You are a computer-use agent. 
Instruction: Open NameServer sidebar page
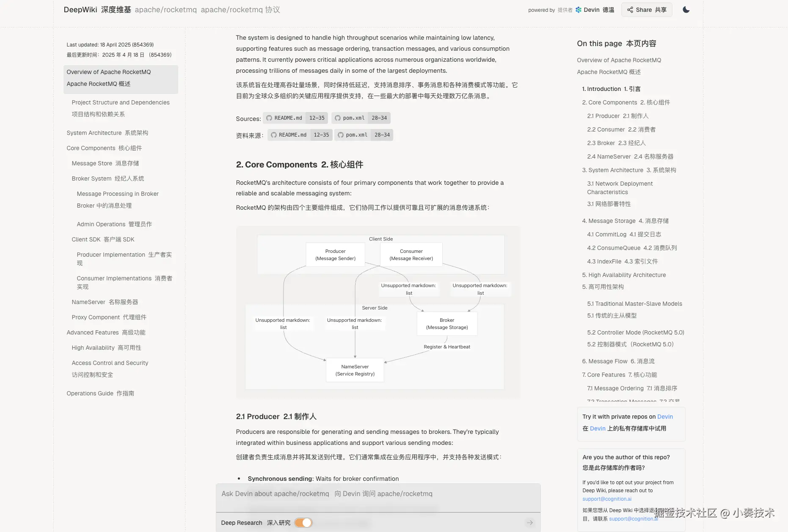pyautogui.click(x=105, y=302)
